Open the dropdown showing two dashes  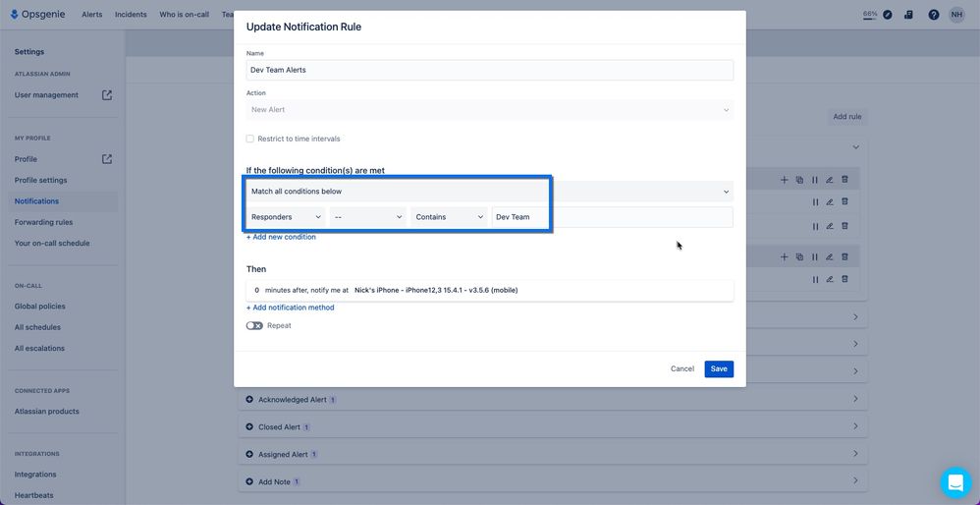(368, 217)
